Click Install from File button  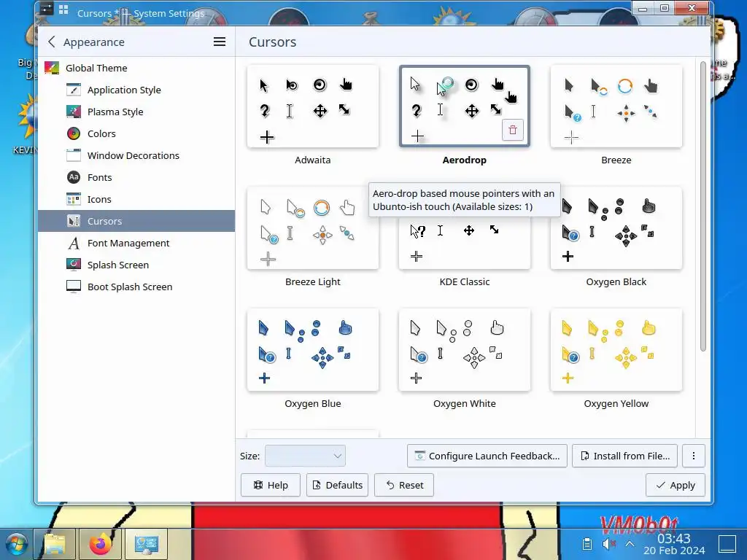[x=624, y=456]
